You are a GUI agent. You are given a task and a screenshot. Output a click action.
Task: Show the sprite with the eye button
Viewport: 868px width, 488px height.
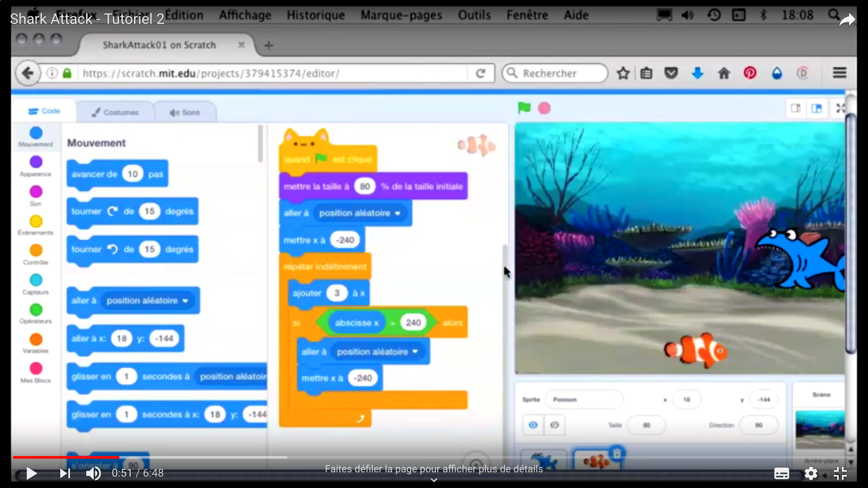(x=533, y=425)
